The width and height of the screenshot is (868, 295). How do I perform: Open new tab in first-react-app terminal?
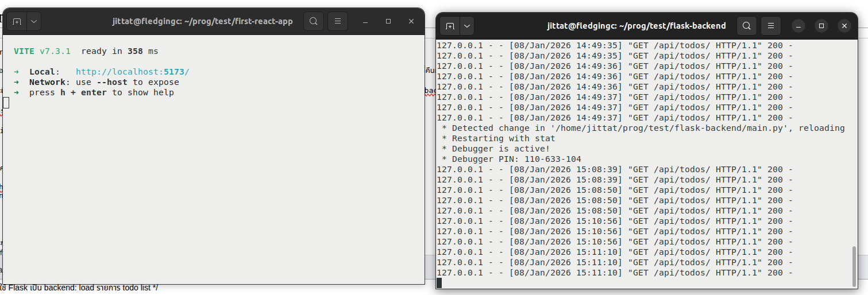pyautogui.click(x=17, y=22)
